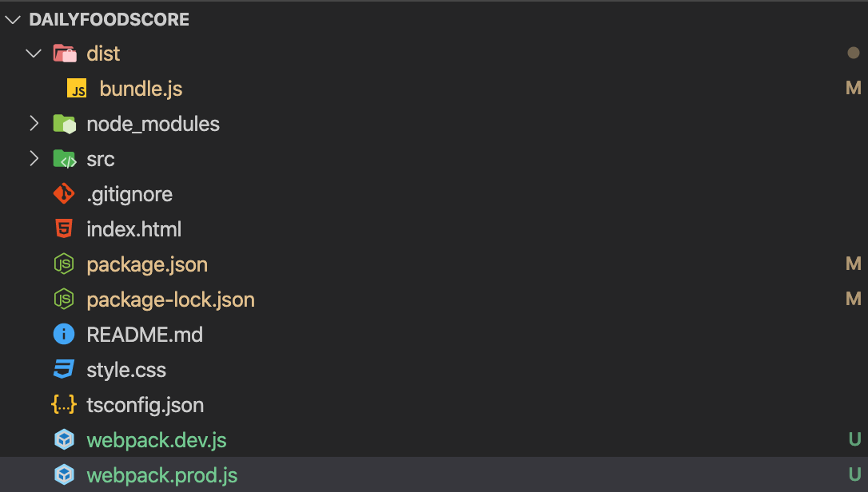Click the HTML5 icon for index.html
This screenshot has width=868, height=492.
coord(64,228)
